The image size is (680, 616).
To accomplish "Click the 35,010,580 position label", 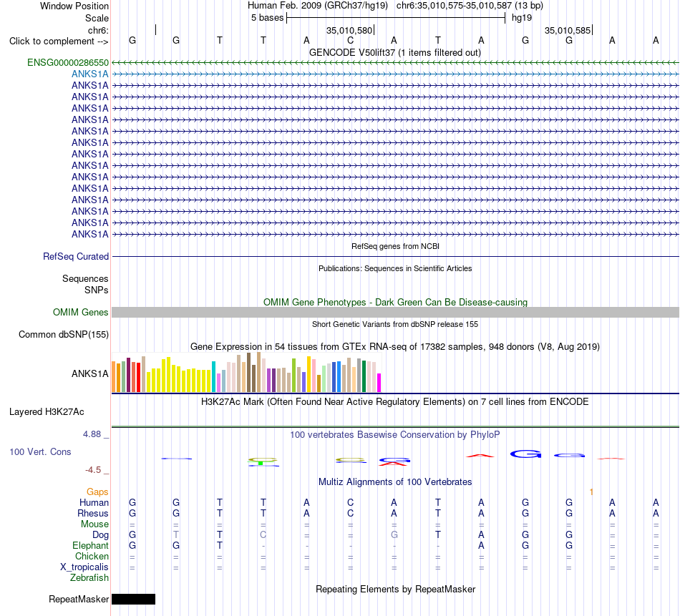I will point(349,30).
